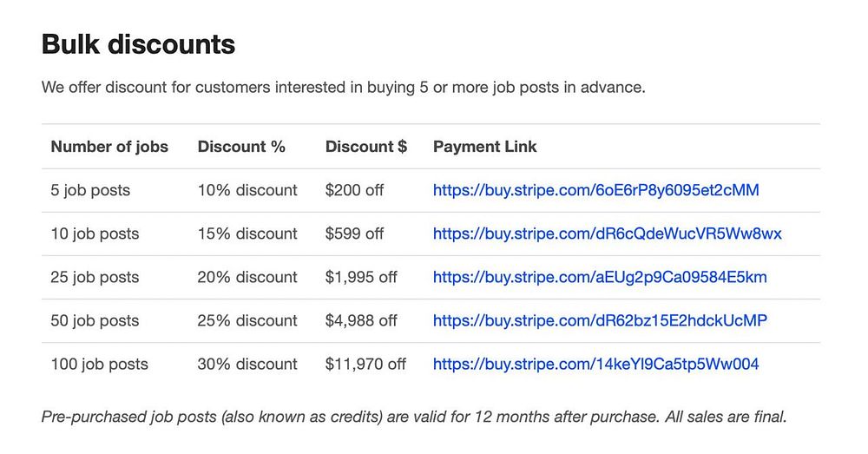This screenshot has height=454, width=868.
Task: Click the "100 job posts" row label
Action: coord(99,364)
